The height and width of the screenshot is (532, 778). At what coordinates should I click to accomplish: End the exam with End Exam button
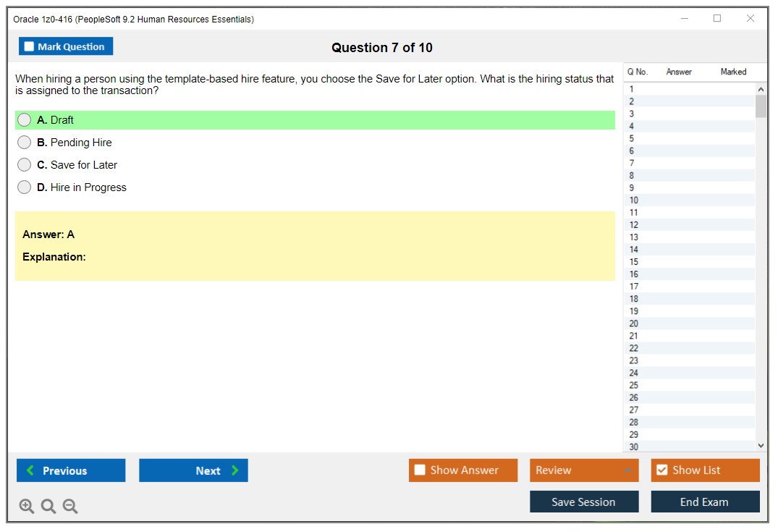(x=705, y=501)
